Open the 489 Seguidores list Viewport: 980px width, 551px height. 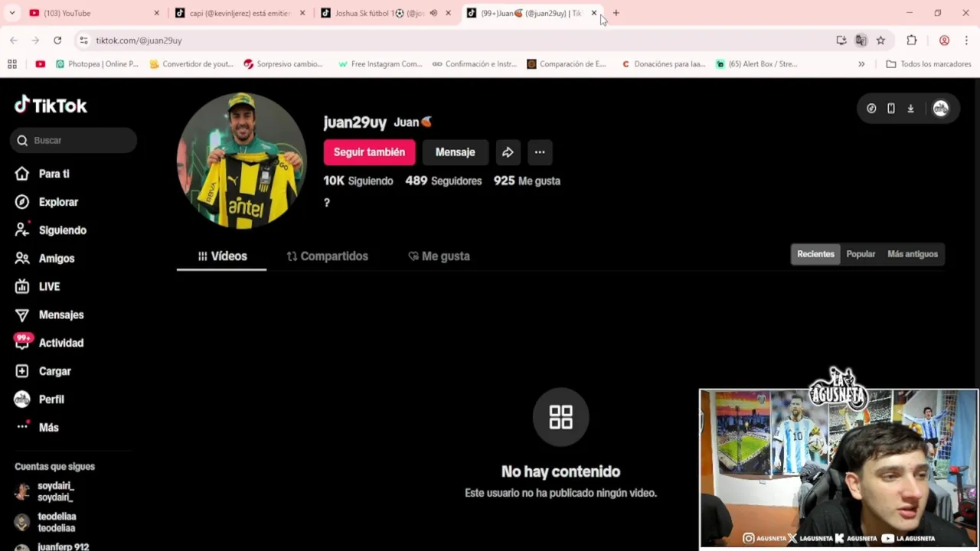(x=443, y=181)
